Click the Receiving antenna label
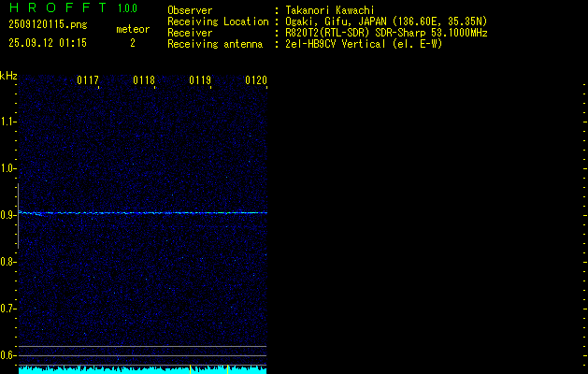Image resolution: width=588 pixels, height=374 pixels. 215,44
